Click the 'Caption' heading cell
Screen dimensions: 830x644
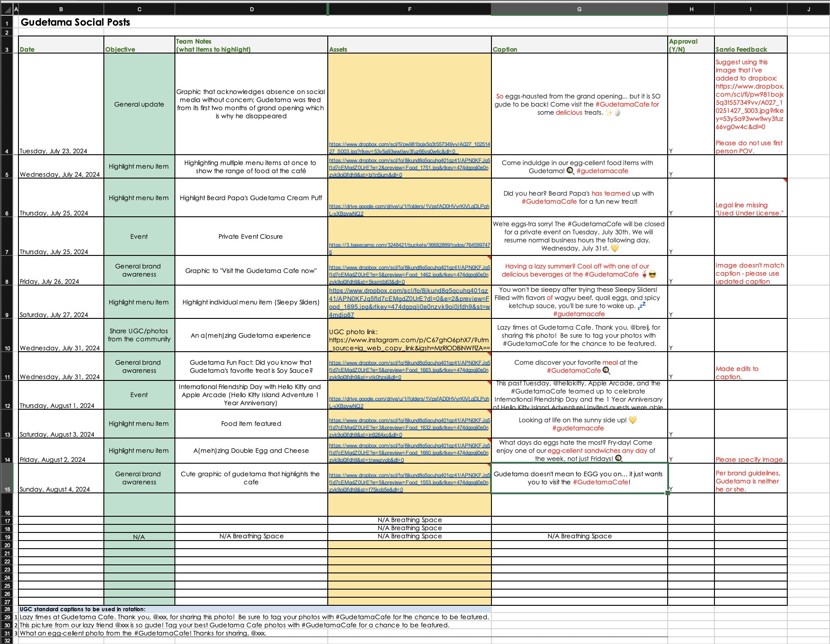coord(579,45)
